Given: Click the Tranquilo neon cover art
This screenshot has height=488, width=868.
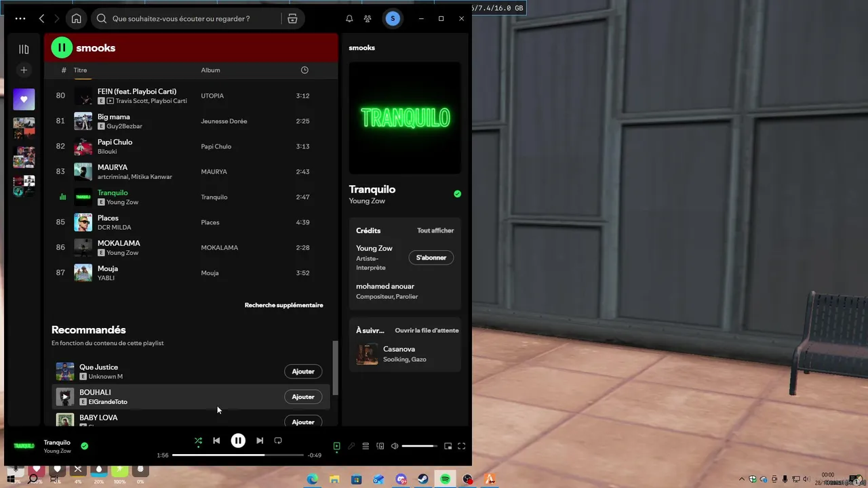Looking at the screenshot, I should tap(405, 118).
